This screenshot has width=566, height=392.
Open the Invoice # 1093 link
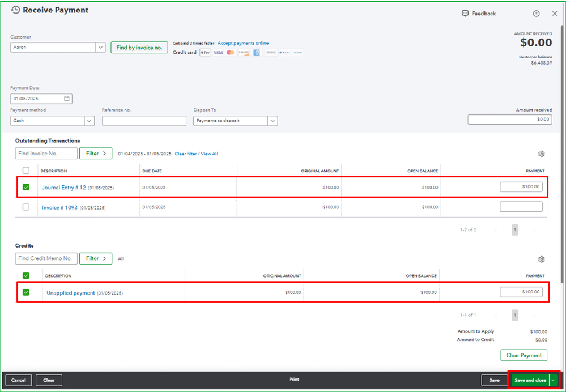pyautogui.click(x=59, y=207)
